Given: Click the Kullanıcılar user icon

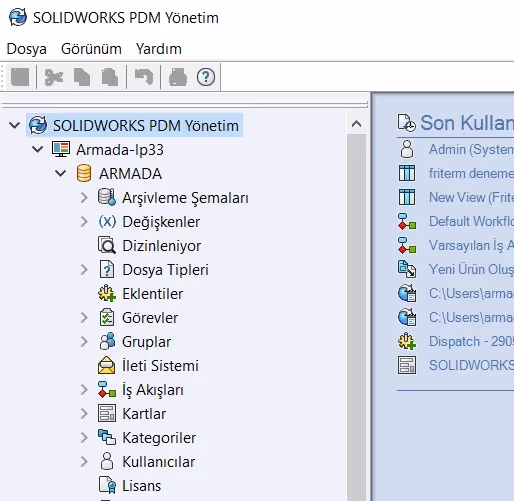Looking at the screenshot, I should coord(107,461).
